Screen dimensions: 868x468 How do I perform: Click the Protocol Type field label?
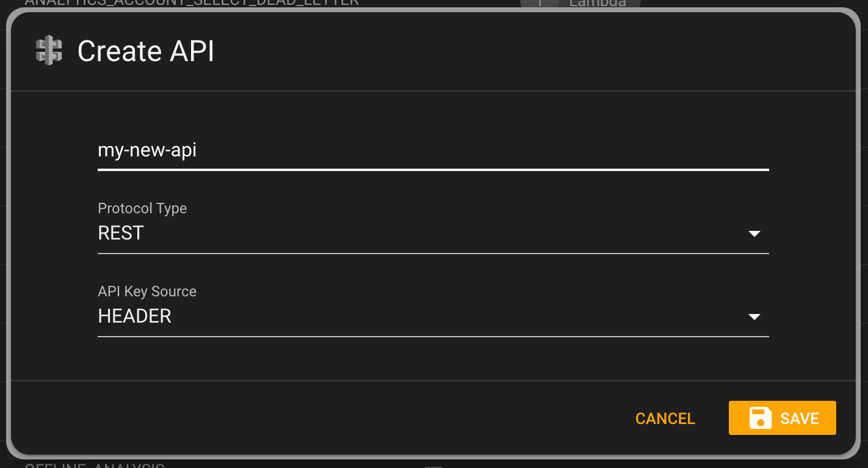(142, 208)
